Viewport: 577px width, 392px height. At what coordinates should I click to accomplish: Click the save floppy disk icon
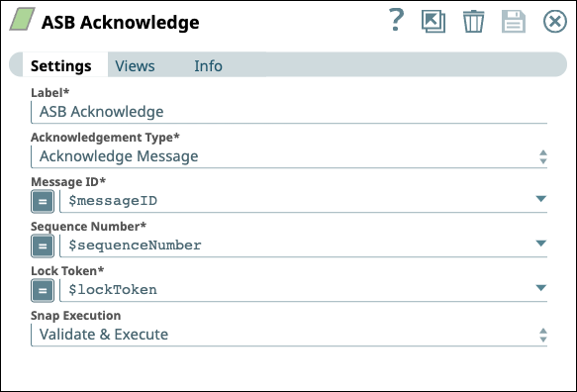pyautogui.click(x=514, y=22)
